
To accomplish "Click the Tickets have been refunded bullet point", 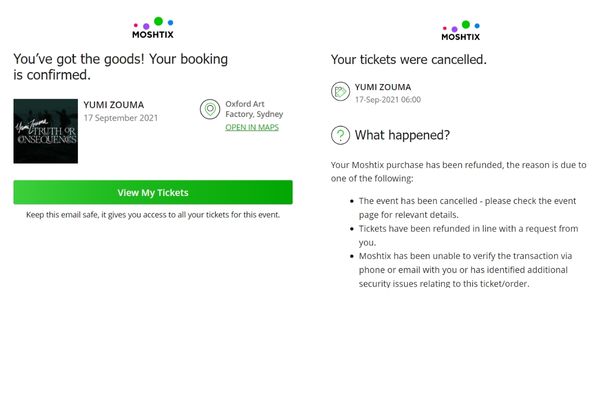I will 468,235.
